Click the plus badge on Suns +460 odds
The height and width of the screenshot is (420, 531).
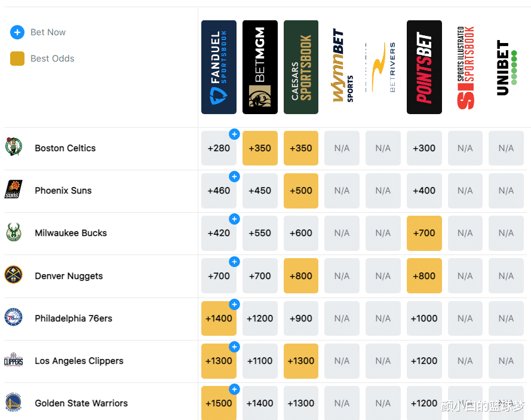click(234, 176)
